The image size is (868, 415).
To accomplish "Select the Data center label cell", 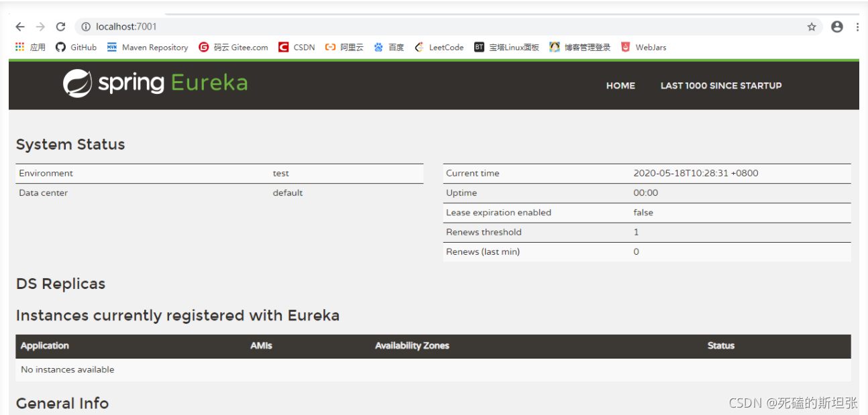I will click(43, 192).
